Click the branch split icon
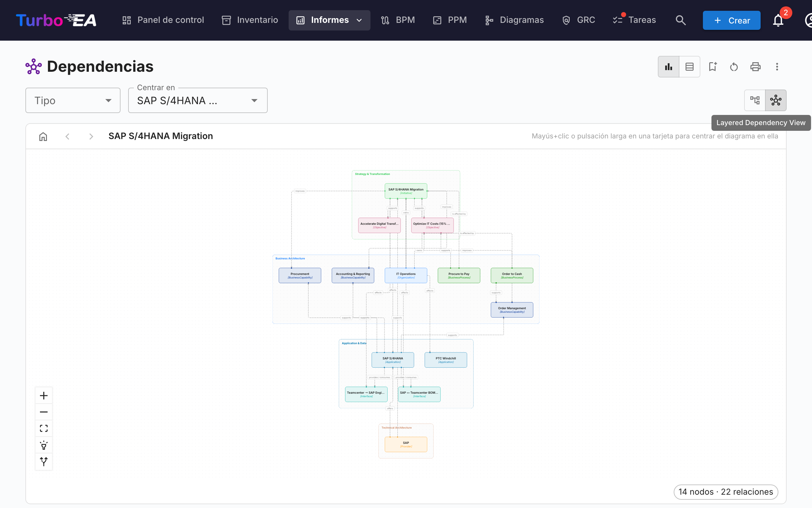This screenshot has width=812, height=508. pyautogui.click(x=44, y=462)
